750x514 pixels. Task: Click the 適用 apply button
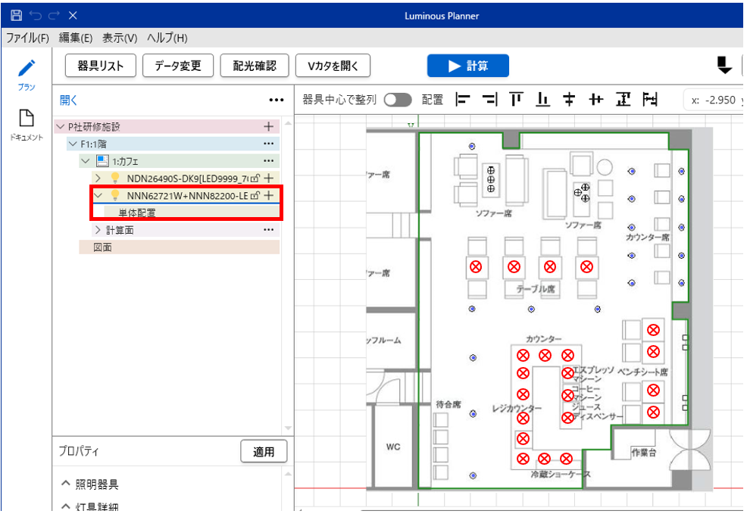click(264, 452)
